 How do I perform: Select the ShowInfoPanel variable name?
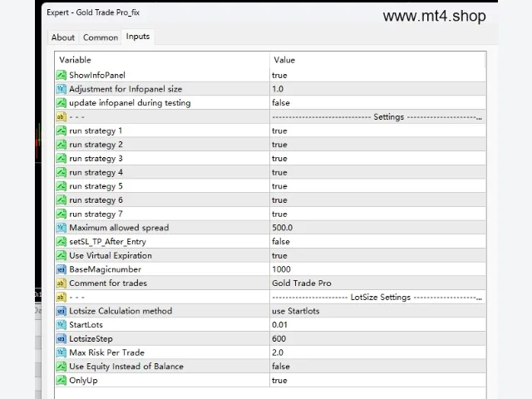[97, 75]
